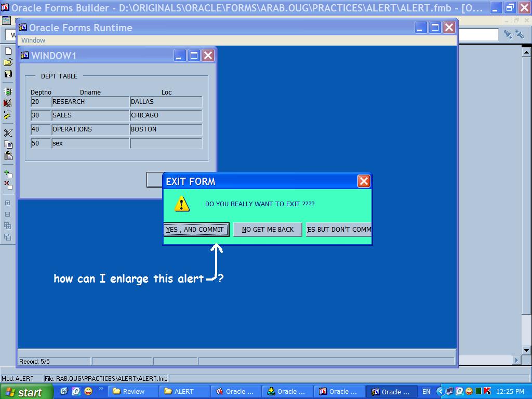Switch to the first Oracle taskbar button
532x399 pixels.
click(x=236, y=392)
